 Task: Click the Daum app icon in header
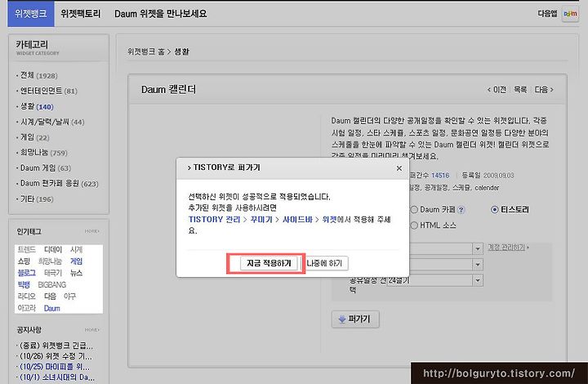570,14
